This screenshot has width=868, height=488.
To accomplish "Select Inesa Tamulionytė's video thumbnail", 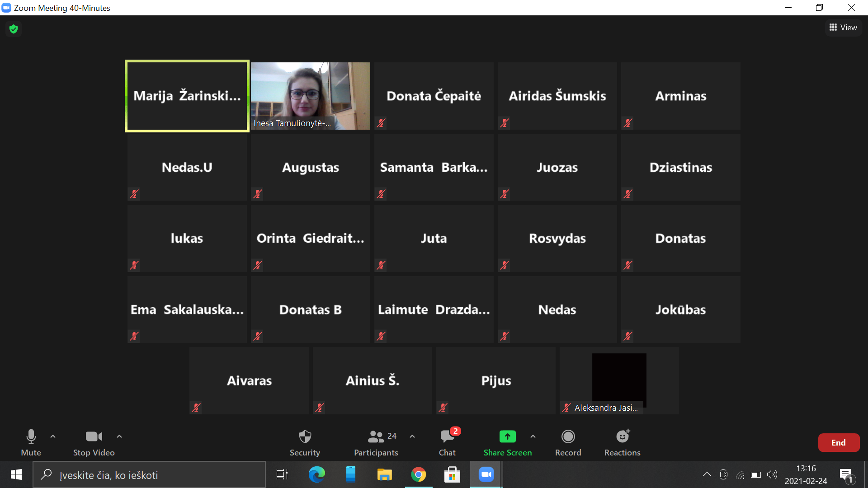I will pos(310,96).
